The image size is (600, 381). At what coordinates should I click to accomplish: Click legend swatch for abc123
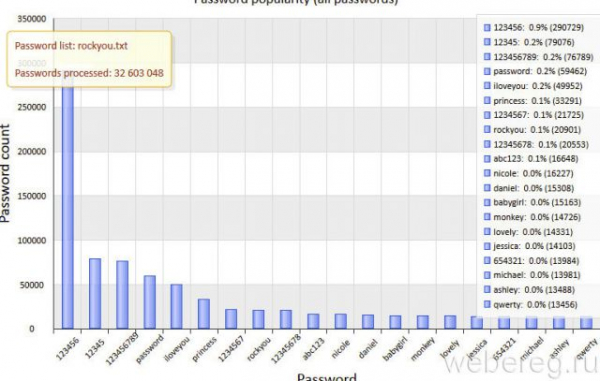coord(487,158)
